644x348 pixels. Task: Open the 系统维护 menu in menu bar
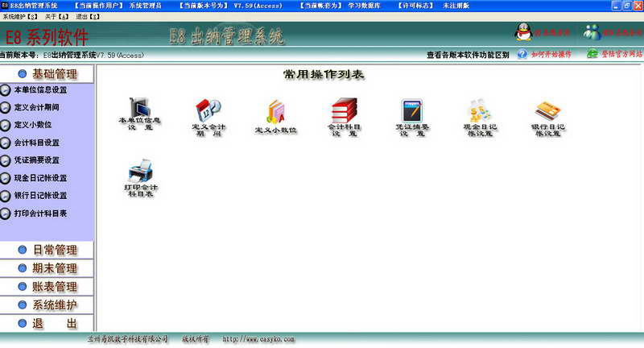pos(20,16)
